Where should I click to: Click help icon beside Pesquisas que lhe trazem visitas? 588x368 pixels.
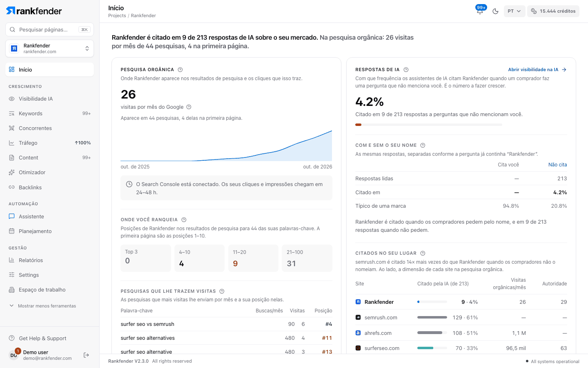coord(222,291)
